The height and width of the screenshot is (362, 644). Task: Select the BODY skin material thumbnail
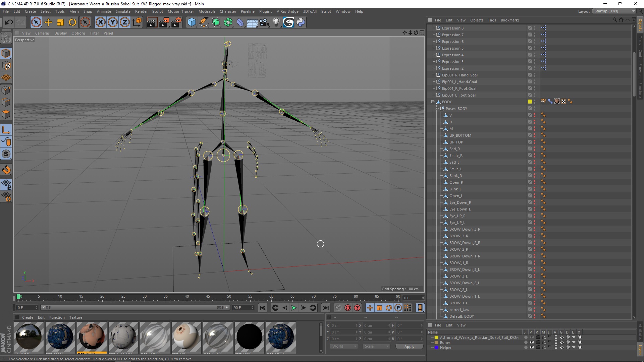tap(92, 337)
